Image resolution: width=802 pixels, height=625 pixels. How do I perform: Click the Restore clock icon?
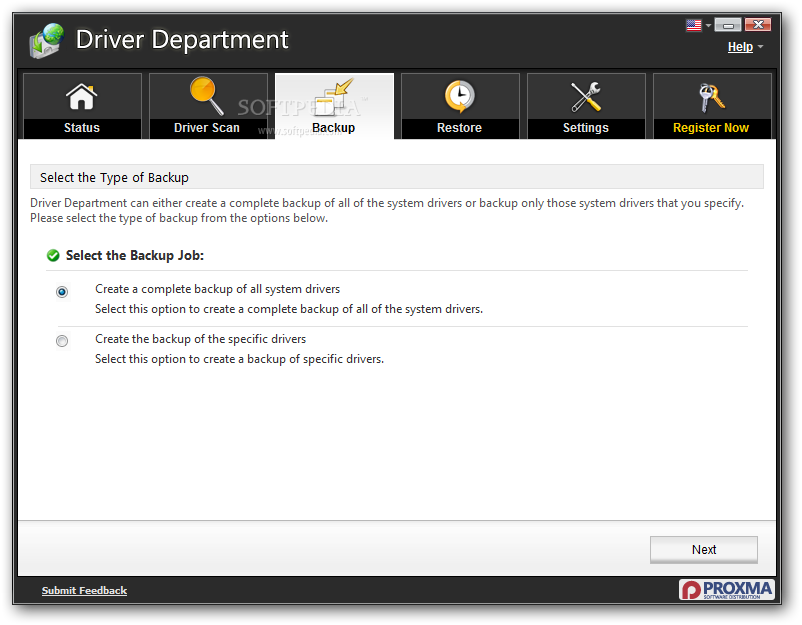pyautogui.click(x=459, y=96)
